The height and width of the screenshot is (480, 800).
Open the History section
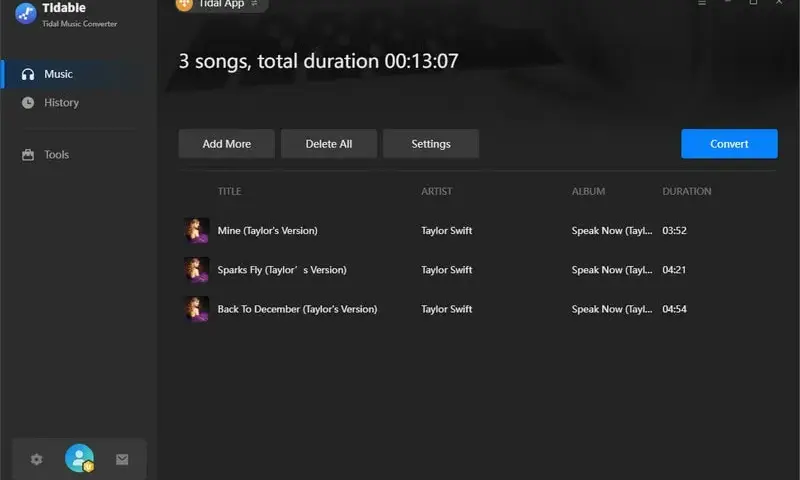[61, 103]
